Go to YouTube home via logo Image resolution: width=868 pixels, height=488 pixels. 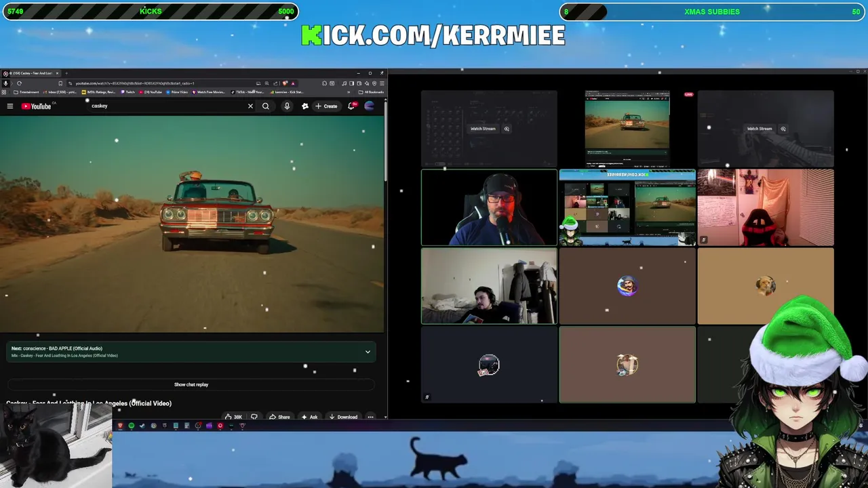coord(36,106)
